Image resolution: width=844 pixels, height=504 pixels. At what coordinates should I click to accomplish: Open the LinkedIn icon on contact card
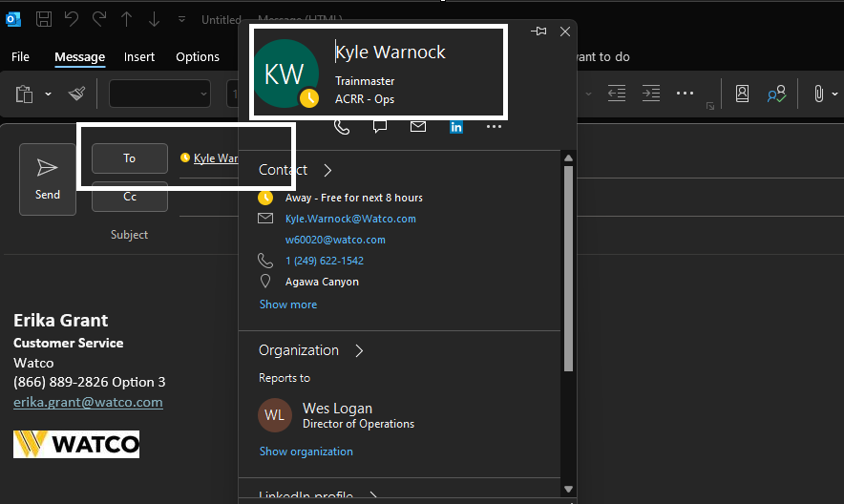click(x=456, y=127)
